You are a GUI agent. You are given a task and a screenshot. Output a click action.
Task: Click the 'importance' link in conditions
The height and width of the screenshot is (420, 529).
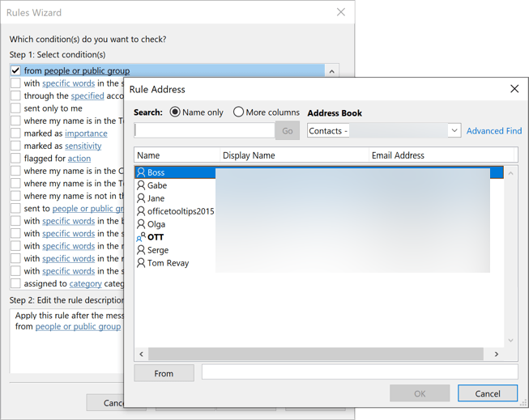(86, 134)
